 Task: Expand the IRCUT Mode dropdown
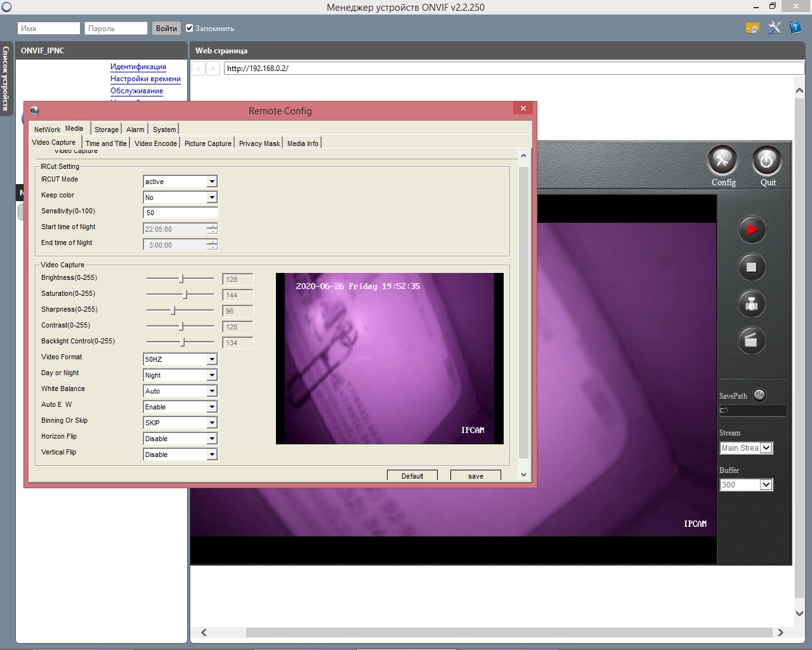click(x=212, y=182)
